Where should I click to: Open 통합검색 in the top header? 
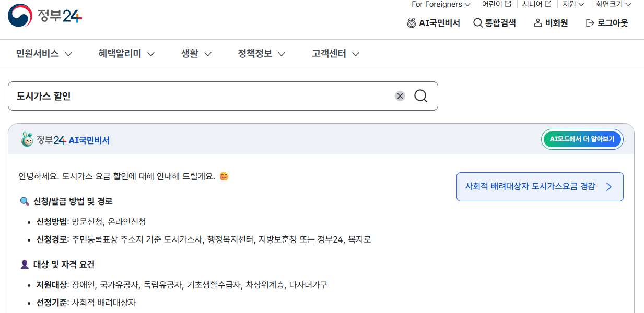[x=494, y=23]
